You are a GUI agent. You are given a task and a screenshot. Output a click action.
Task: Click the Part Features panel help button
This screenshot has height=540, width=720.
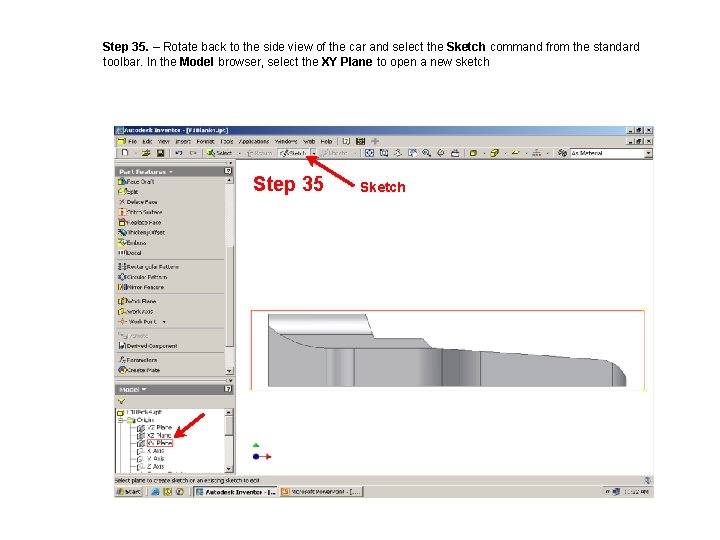[x=228, y=171]
